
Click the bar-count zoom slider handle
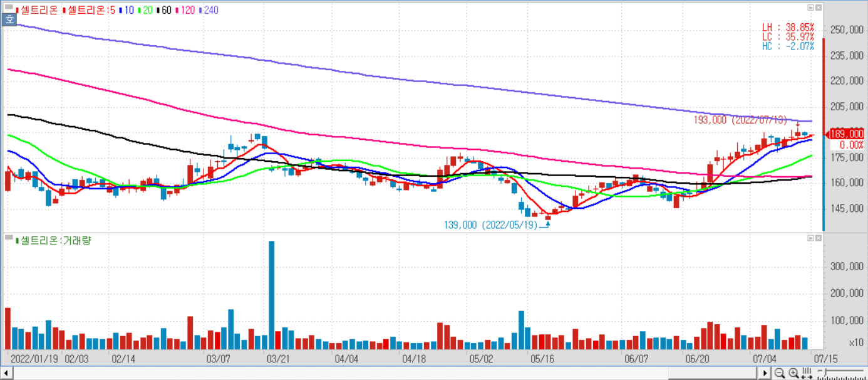(x=824, y=372)
